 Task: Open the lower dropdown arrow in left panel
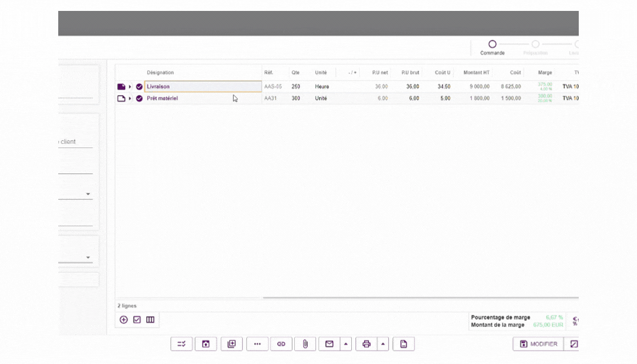coord(88,258)
